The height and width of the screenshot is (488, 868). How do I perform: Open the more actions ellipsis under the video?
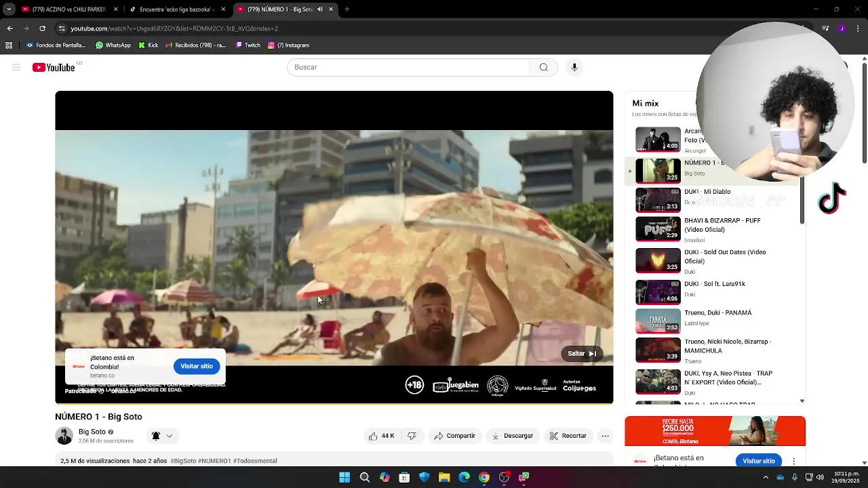click(606, 436)
